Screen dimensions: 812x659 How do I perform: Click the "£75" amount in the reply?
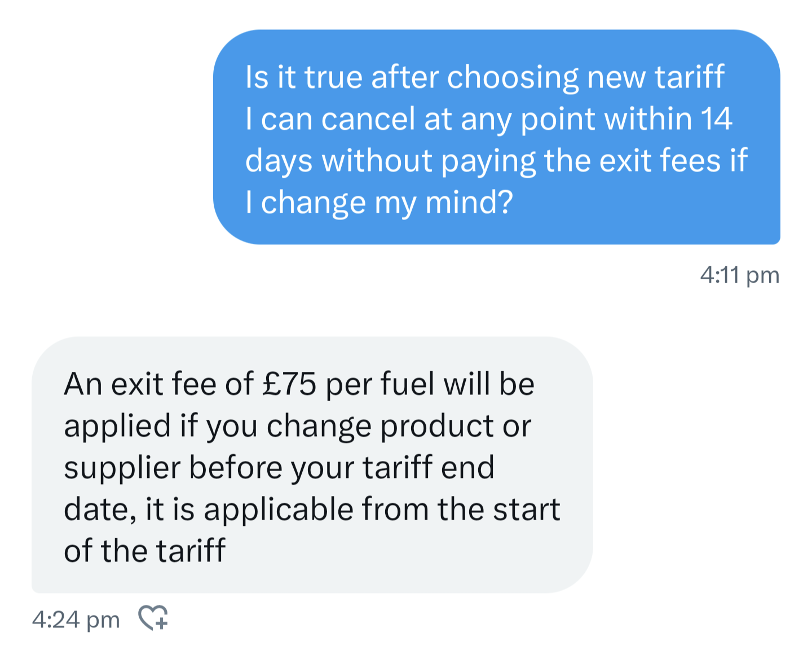point(289,384)
